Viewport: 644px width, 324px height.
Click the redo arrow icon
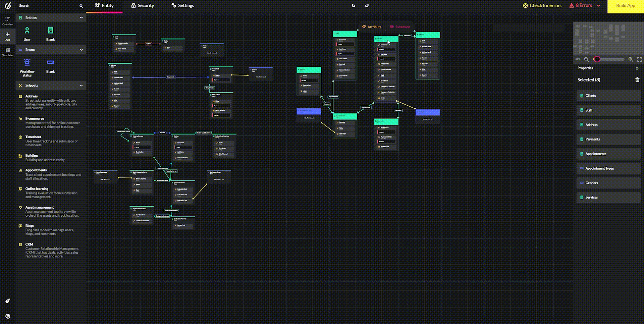(367, 6)
